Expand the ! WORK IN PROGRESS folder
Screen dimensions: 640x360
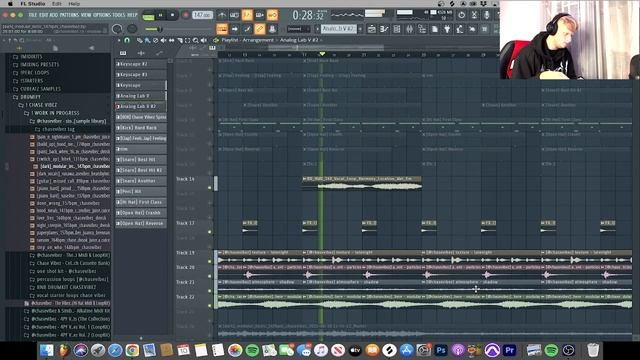coord(56,113)
